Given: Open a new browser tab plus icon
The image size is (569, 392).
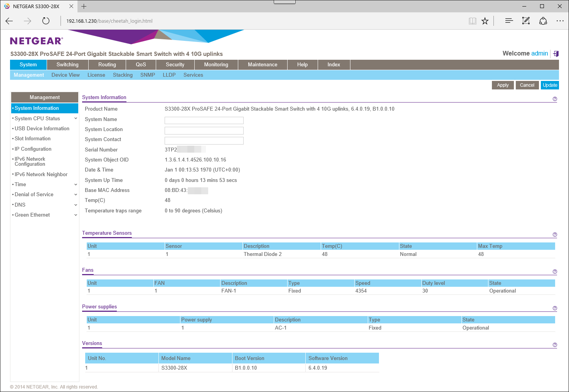Looking at the screenshot, I should 84,6.
